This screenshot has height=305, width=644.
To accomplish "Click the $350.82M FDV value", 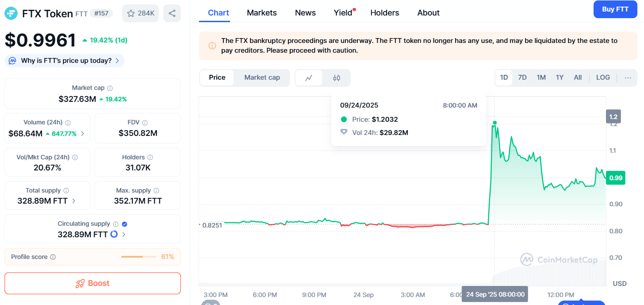I will [x=138, y=133].
